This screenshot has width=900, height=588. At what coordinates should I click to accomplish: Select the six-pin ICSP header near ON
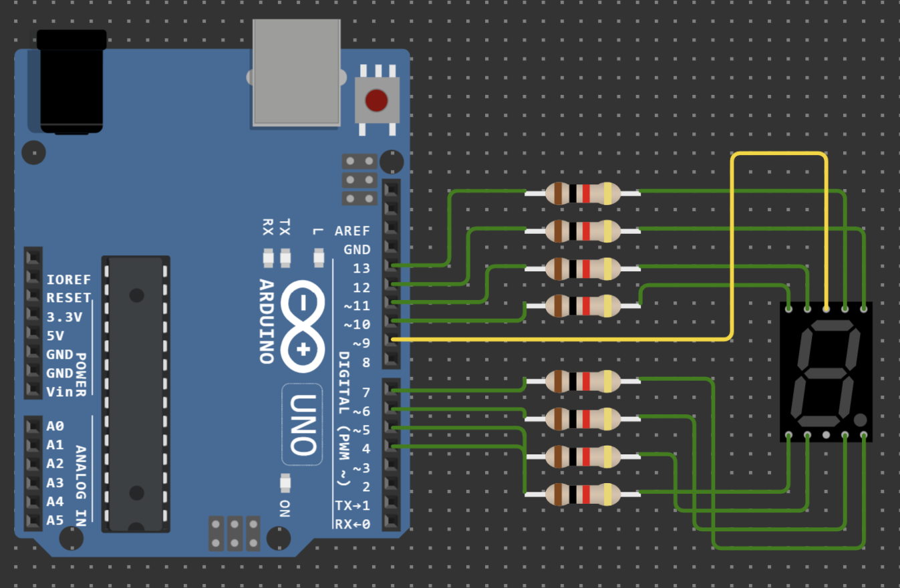coord(235,533)
